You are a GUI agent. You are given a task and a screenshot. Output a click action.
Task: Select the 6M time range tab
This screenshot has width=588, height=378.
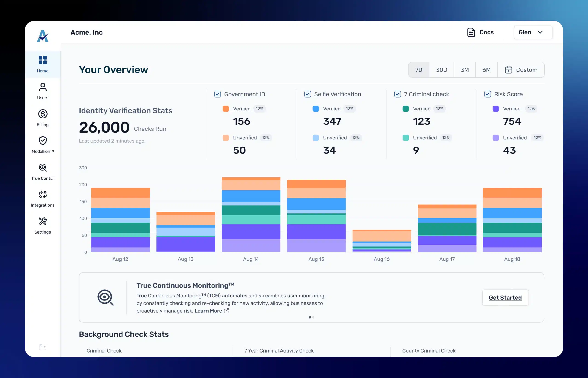(x=486, y=70)
